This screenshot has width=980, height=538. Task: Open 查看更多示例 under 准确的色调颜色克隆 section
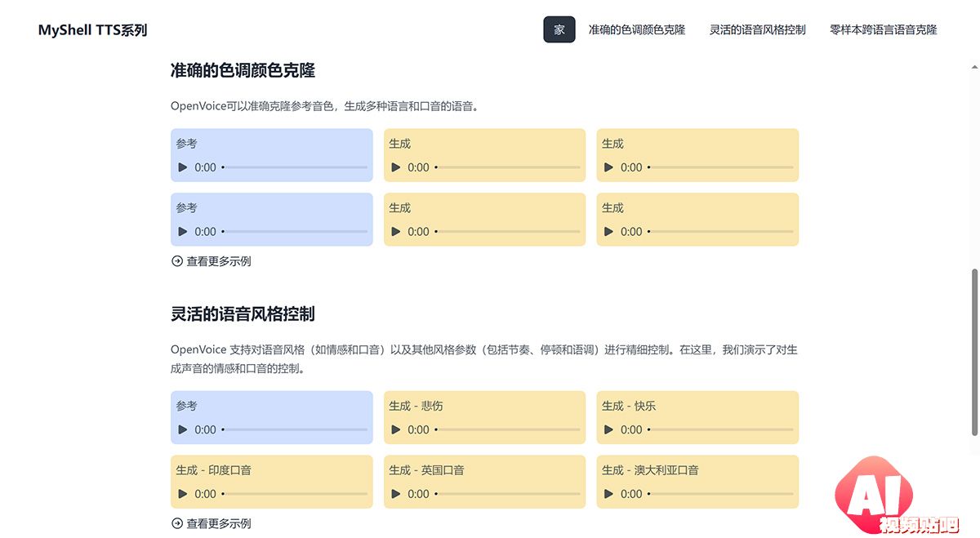(x=211, y=261)
